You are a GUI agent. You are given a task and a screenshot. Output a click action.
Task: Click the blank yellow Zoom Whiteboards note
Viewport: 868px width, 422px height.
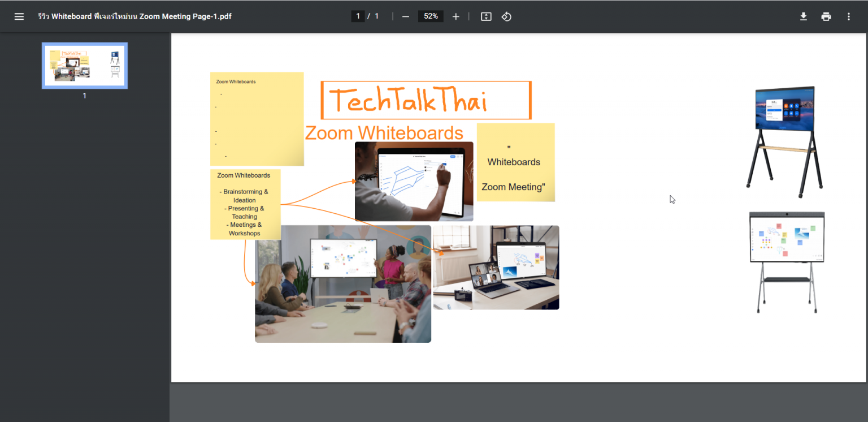[257, 119]
